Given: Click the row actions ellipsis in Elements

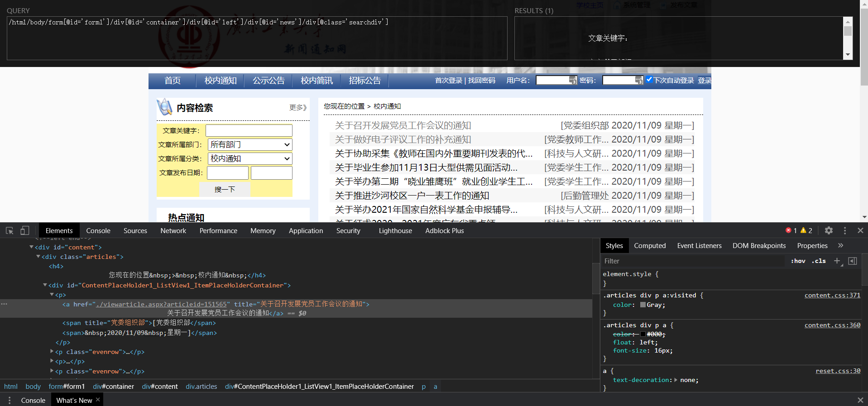Looking at the screenshot, I should [x=4, y=304].
